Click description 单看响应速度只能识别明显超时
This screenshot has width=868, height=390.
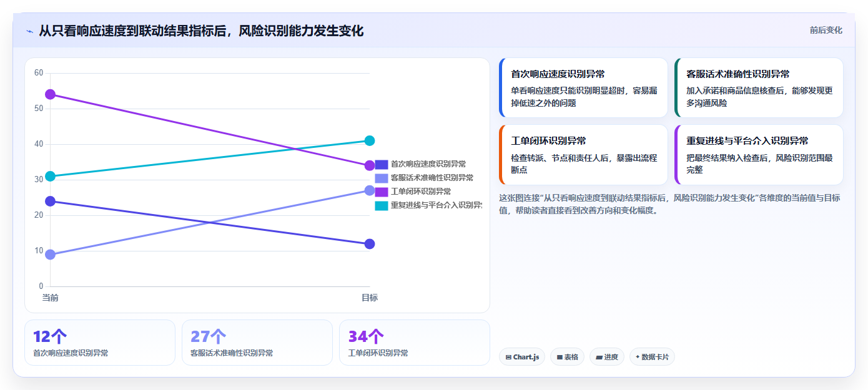(x=584, y=97)
